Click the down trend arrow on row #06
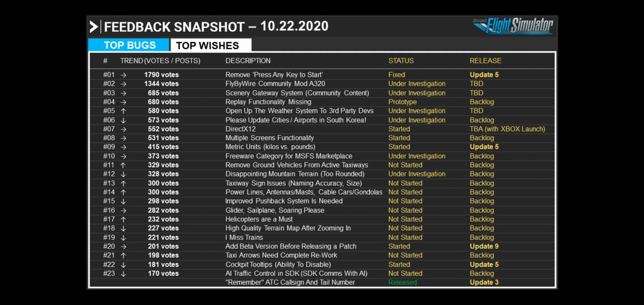Image resolution: width=644 pixels, height=305 pixels. (x=123, y=120)
